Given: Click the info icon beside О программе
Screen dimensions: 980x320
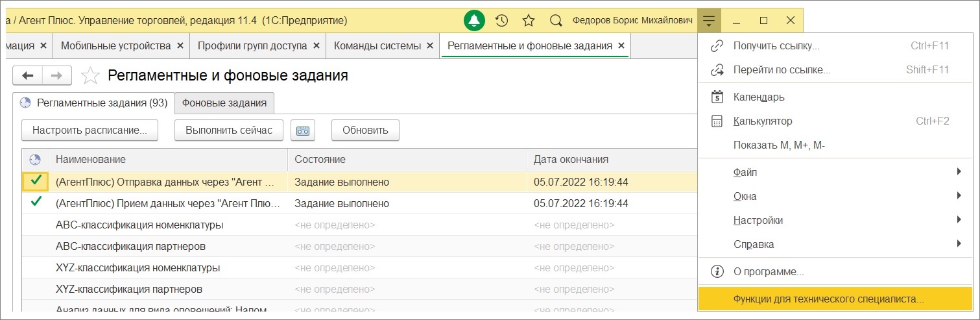Looking at the screenshot, I should point(717,271).
